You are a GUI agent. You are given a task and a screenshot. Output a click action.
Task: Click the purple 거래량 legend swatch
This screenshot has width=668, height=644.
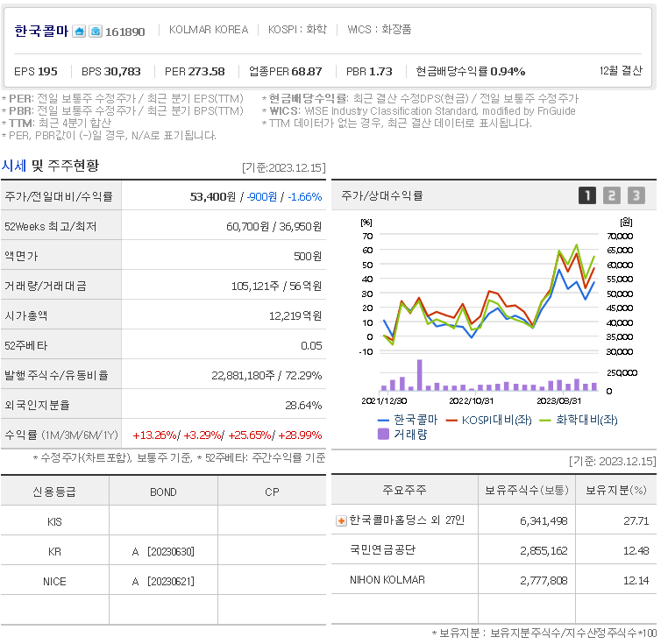coord(383,434)
